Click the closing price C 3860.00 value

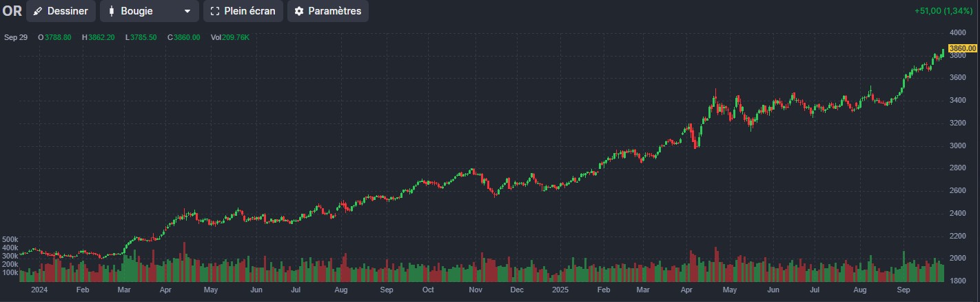click(186, 37)
